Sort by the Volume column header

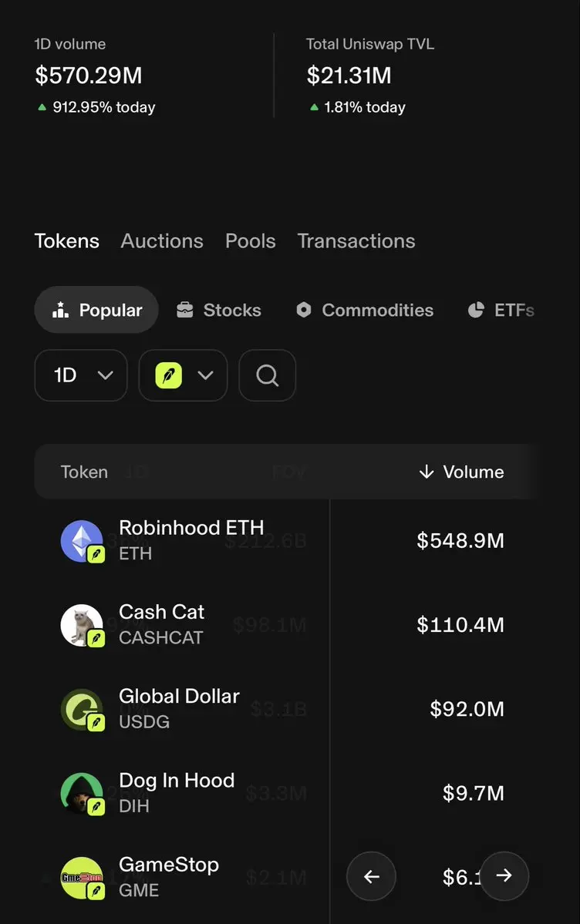[461, 472]
